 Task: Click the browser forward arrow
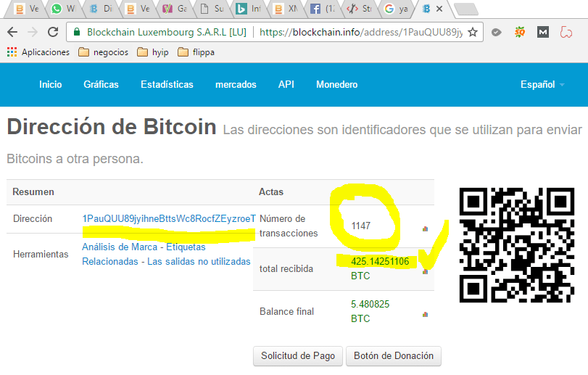click(33, 32)
